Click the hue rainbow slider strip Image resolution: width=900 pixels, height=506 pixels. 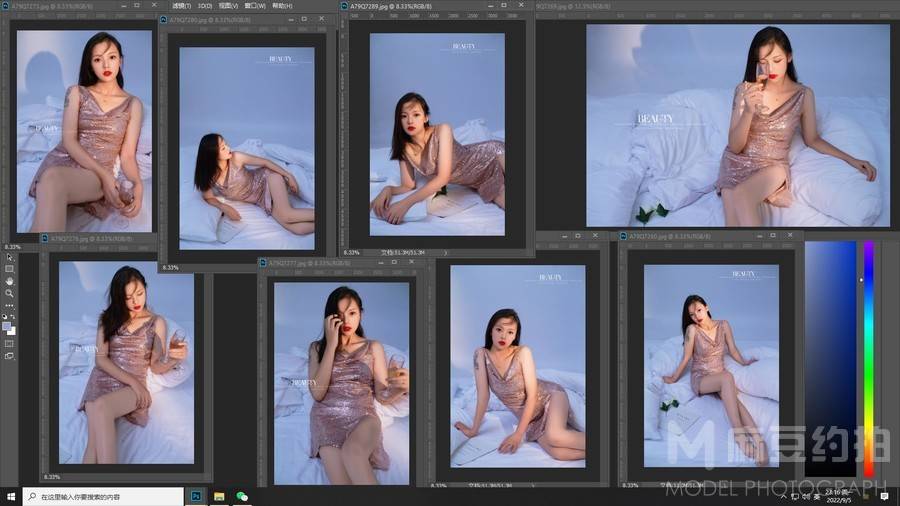[869, 359]
